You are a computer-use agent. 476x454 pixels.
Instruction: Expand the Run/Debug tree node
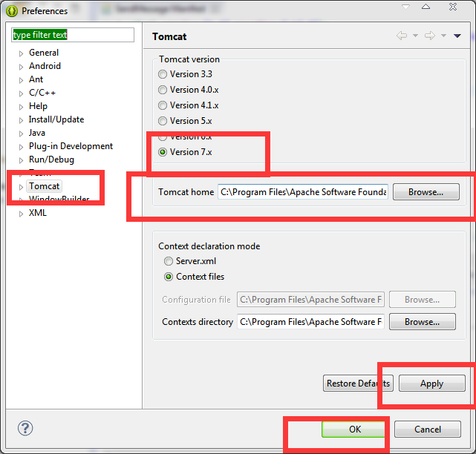click(x=21, y=160)
